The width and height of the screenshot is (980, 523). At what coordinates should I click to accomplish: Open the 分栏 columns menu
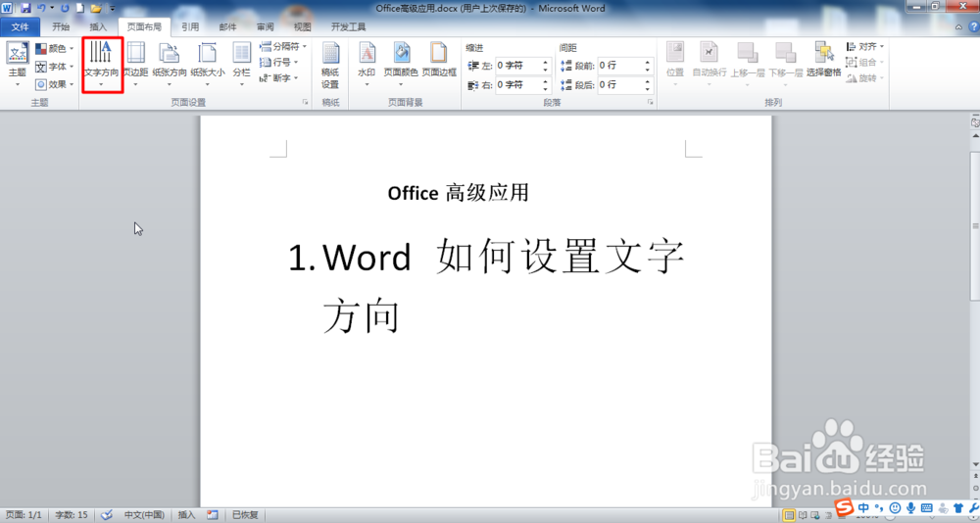[241, 65]
